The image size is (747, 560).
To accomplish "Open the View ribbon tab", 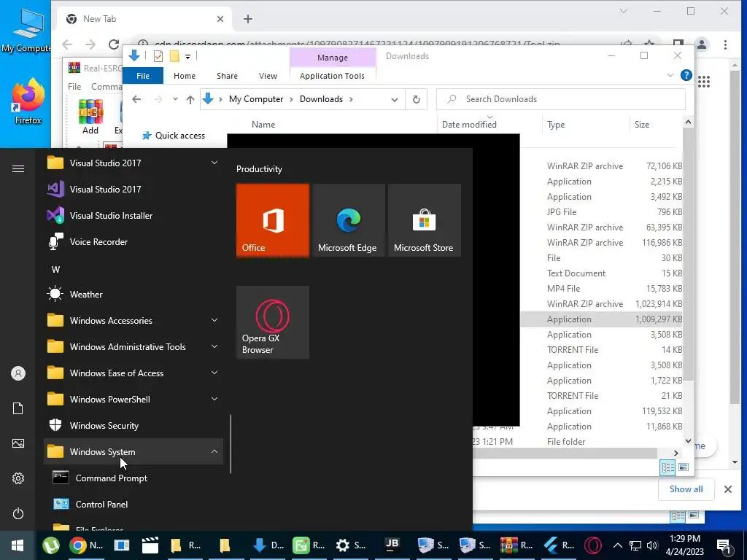I will point(268,76).
